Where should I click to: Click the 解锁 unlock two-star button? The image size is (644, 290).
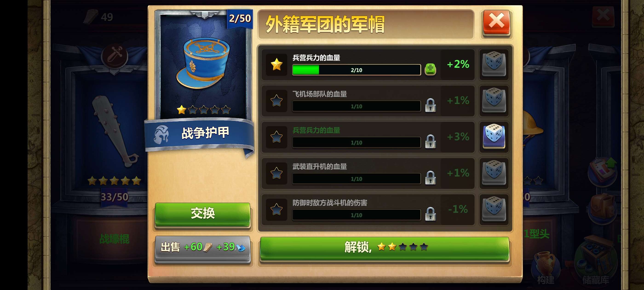point(385,248)
